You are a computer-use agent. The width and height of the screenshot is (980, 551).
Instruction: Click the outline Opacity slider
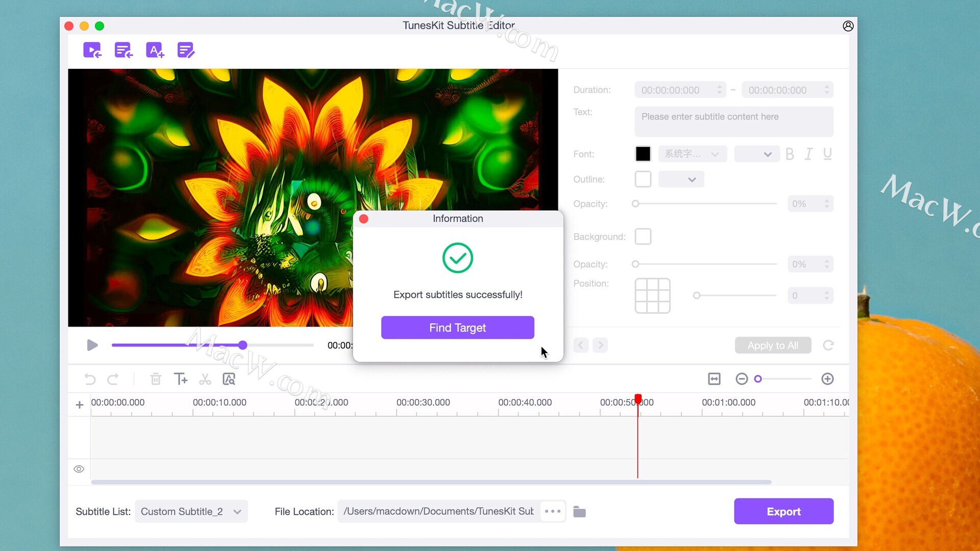pyautogui.click(x=704, y=204)
